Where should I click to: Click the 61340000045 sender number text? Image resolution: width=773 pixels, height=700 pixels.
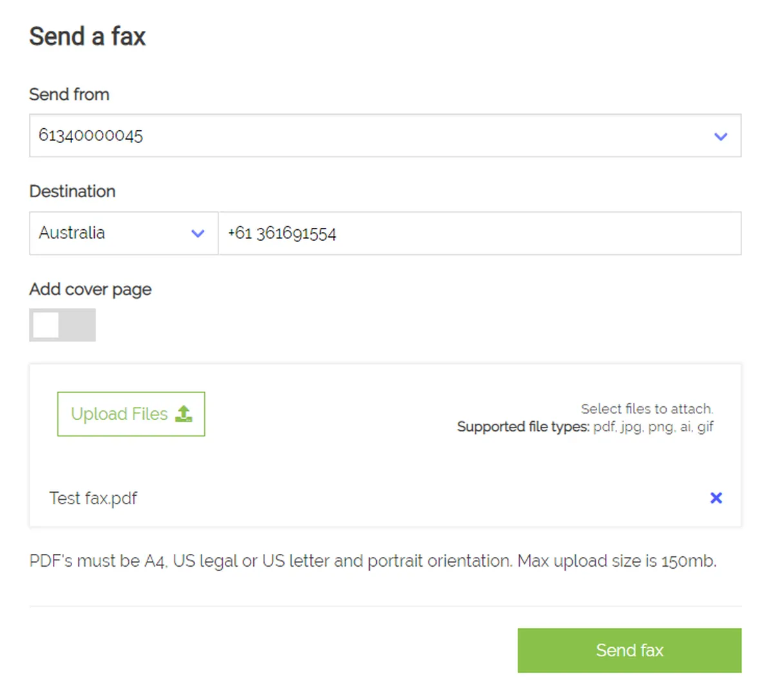pyautogui.click(x=91, y=135)
